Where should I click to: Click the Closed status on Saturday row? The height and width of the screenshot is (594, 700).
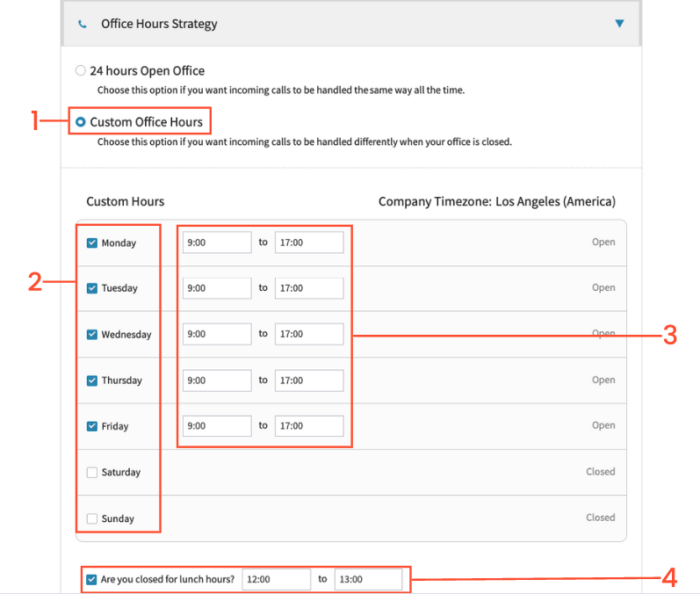click(x=601, y=472)
